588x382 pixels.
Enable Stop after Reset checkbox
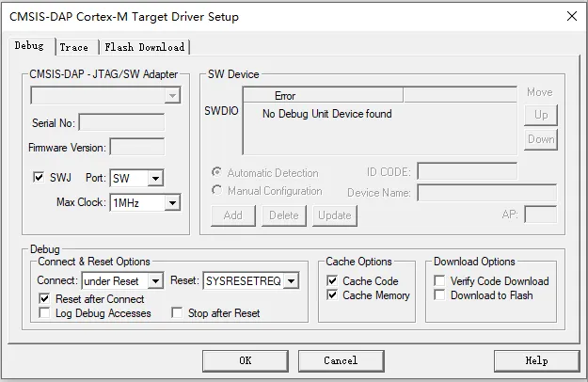(177, 312)
